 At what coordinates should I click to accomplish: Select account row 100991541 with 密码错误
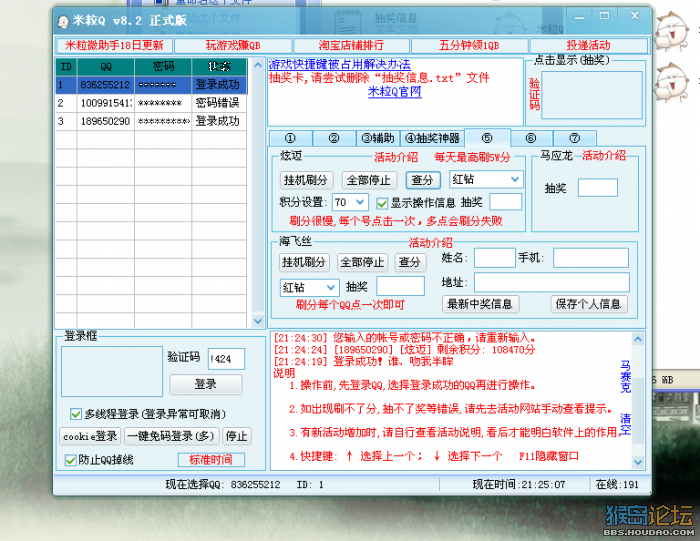[151, 103]
